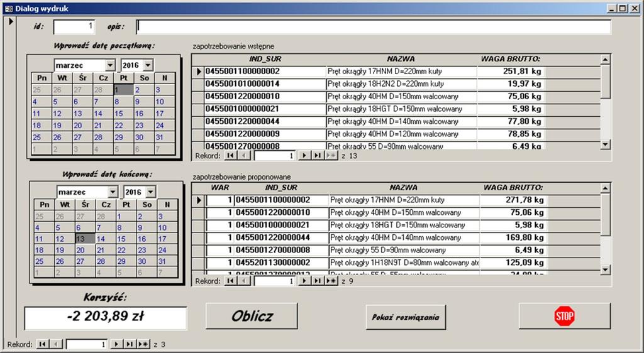Click weight 251,81 kg in upper table
This screenshot has width=644, height=353.
[x=511, y=72]
